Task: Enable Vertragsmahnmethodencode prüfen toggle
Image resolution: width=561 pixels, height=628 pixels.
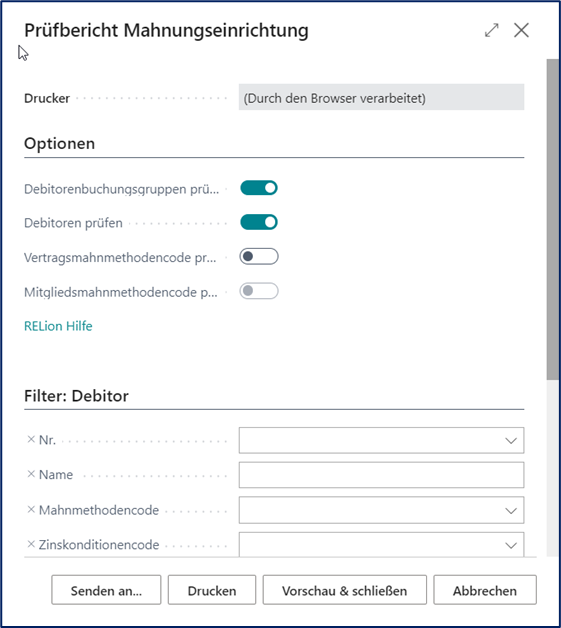Action: (x=259, y=256)
